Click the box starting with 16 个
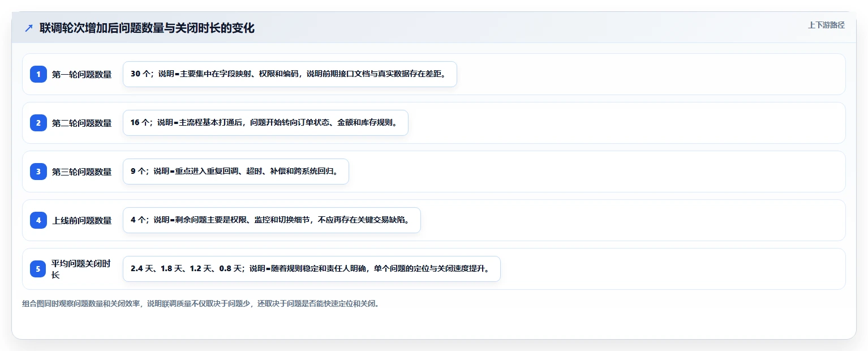The width and height of the screenshot is (868, 351). (x=265, y=123)
